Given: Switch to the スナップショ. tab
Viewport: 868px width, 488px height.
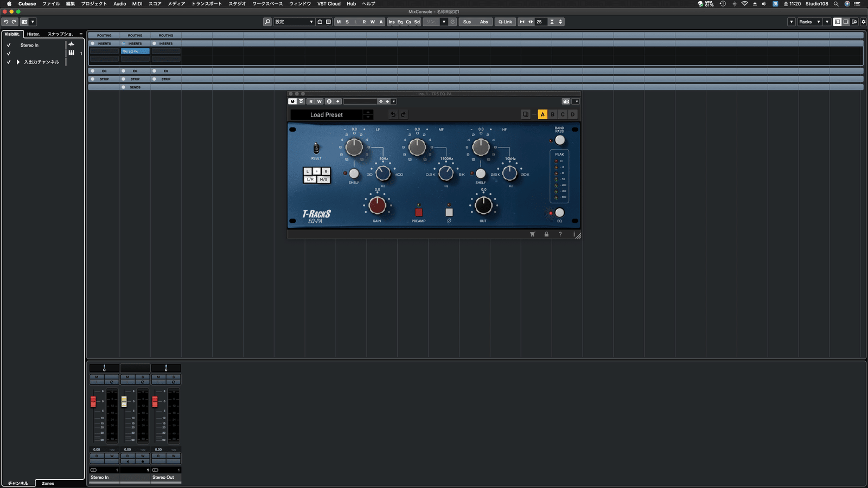Looking at the screenshot, I should click(x=60, y=34).
